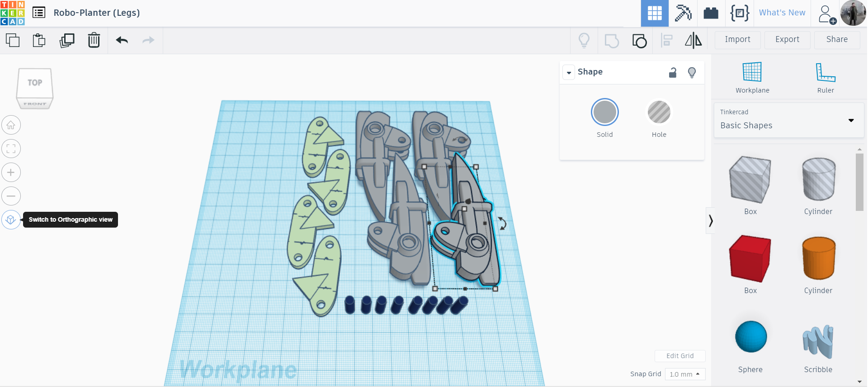Open the designs list icon
Image resolution: width=868 pixels, height=387 pixels.
coord(39,13)
